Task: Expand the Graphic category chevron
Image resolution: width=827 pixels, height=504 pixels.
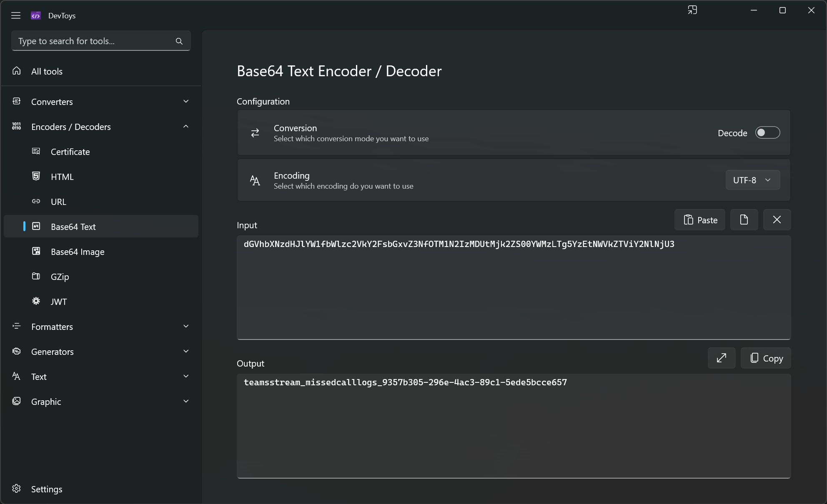Action: coord(186,401)
